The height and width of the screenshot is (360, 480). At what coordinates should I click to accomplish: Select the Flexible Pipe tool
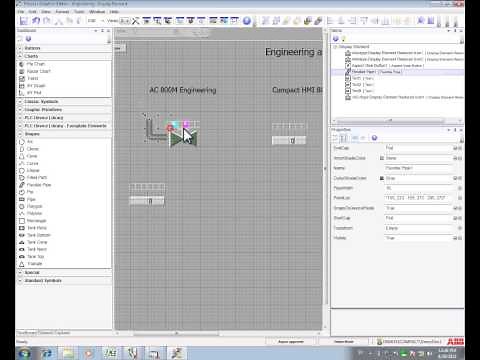tap(39, 185)
